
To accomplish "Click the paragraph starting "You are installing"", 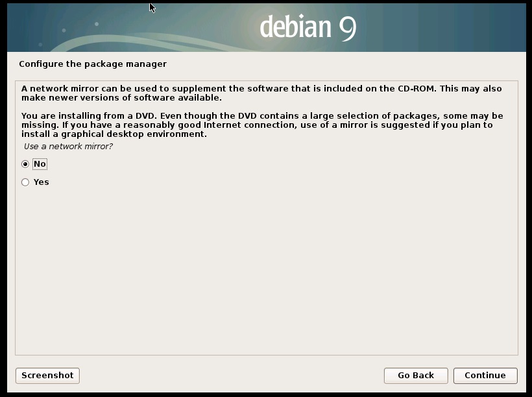I will point(260,125).
